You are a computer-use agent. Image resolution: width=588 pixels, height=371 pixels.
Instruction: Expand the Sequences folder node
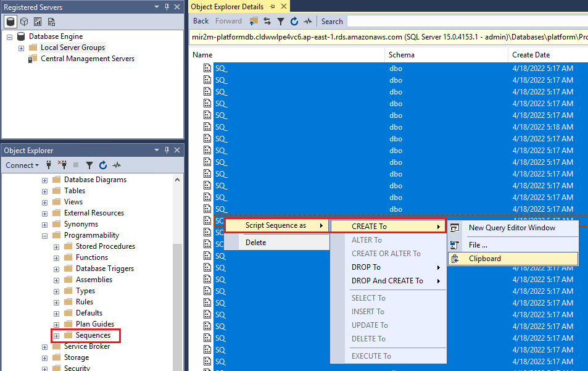56,336
